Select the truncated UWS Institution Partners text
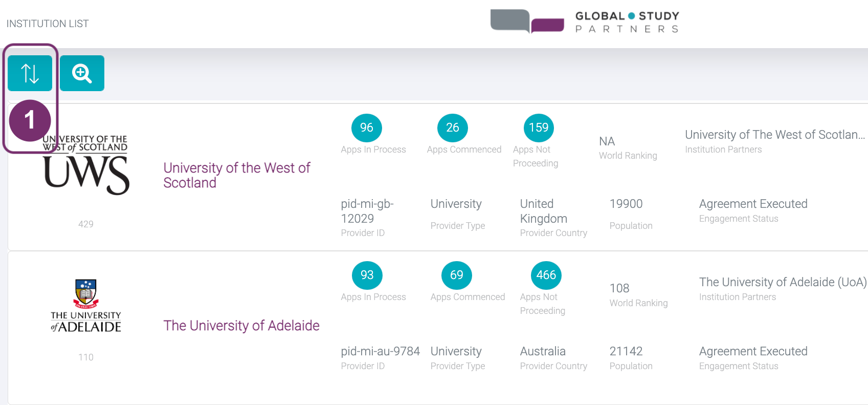 pyautogui.click(x=774, y=135)
